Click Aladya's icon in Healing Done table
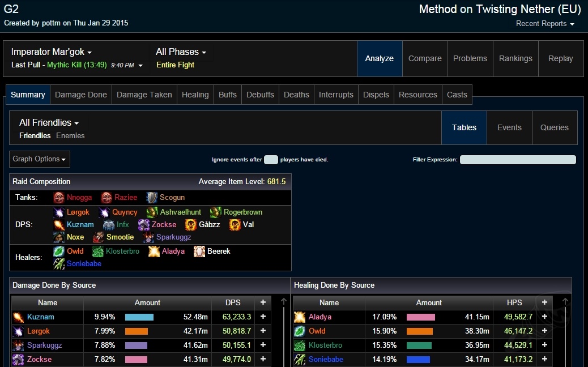This screenshot has height=367, width=588. (300, 317)
